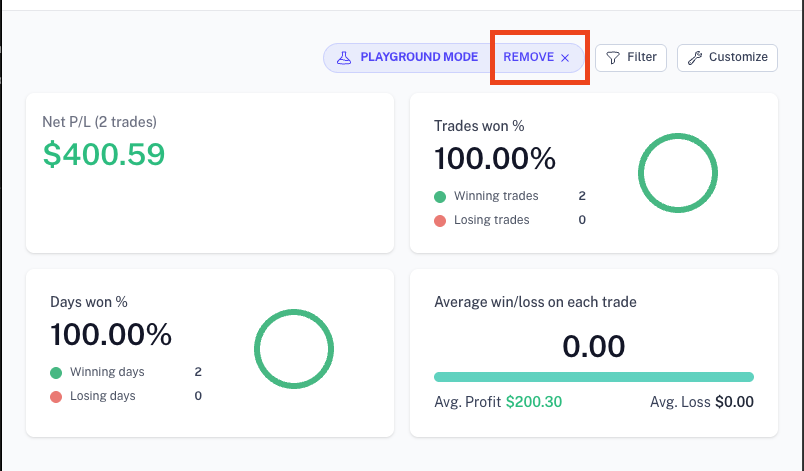Click the red Losing trades dot

coord(440,221)
